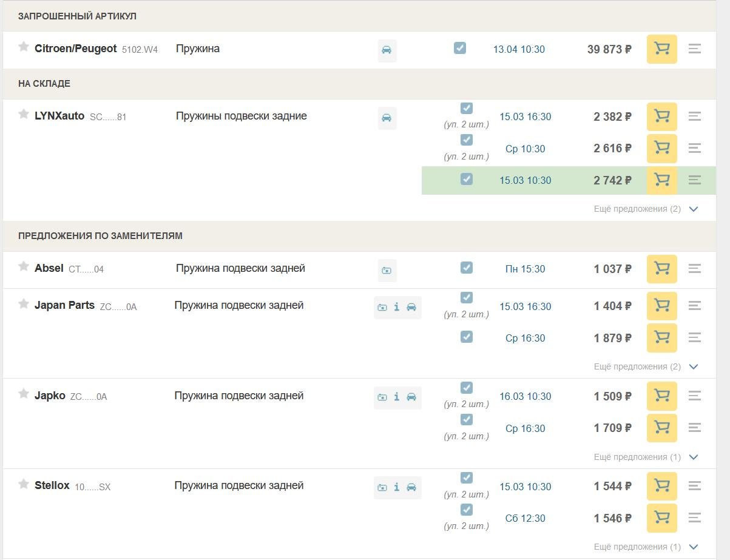Star the Citroen/Peugeot item as favorite

pyautogui.click(x=24, y=47)
